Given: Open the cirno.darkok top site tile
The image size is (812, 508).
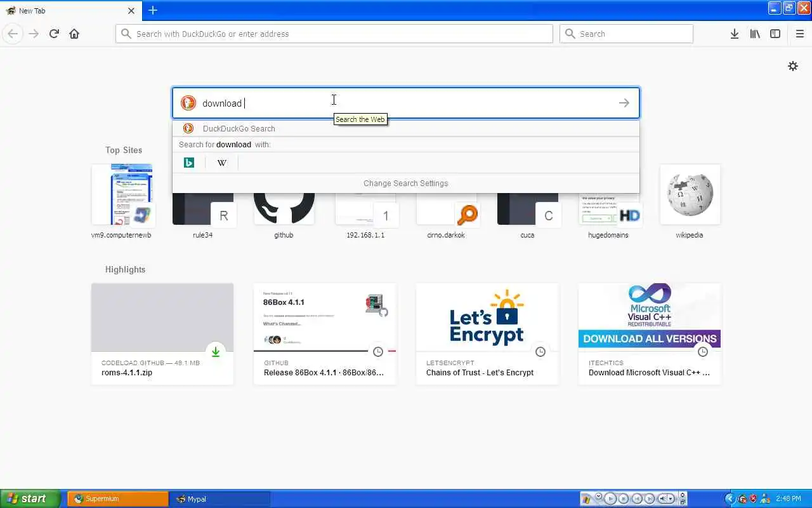Looking at the screenshot, I should click(447, 216).
